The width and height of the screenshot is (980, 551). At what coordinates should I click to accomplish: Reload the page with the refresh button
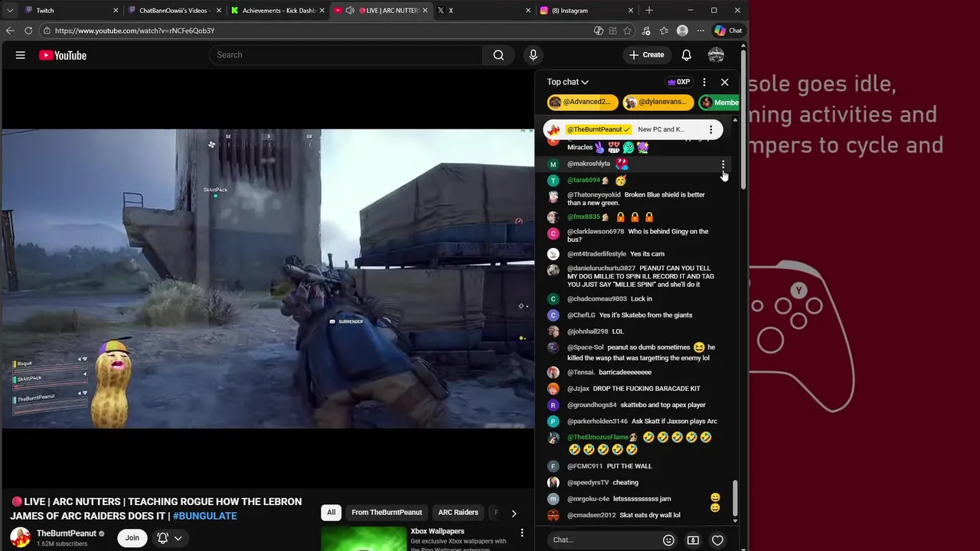pyautogui.click(x=28, y=31)
